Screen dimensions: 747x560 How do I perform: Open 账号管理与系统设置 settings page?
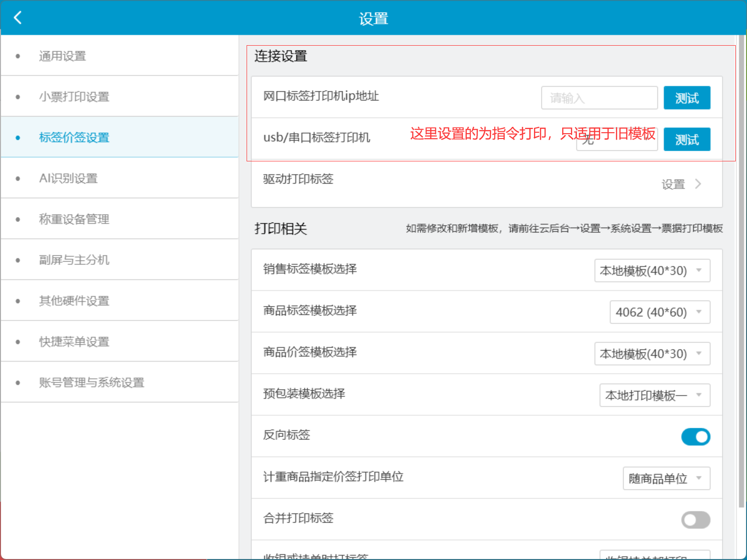[91, 382]
